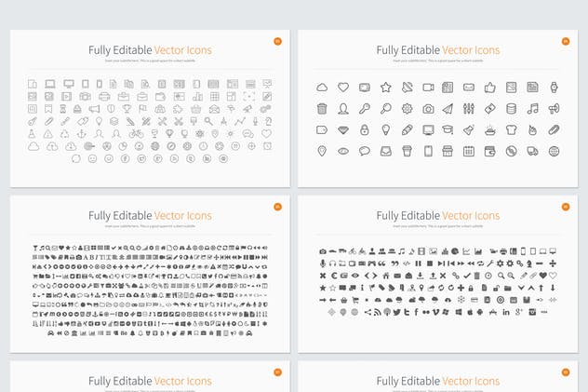Click the paper plane icon in top-right slide
The width and height of the screenshot is (588, 392).
click(x=448, y=108)
